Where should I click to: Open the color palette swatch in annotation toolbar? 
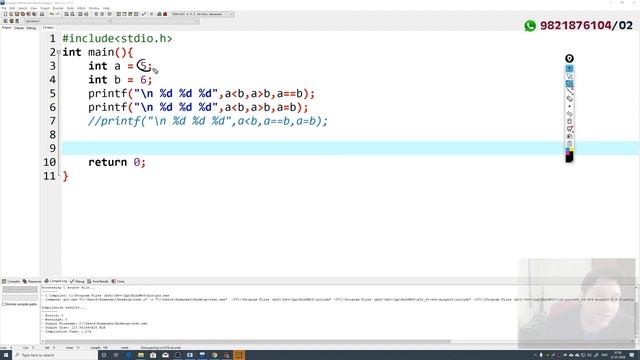pos(569,155)
